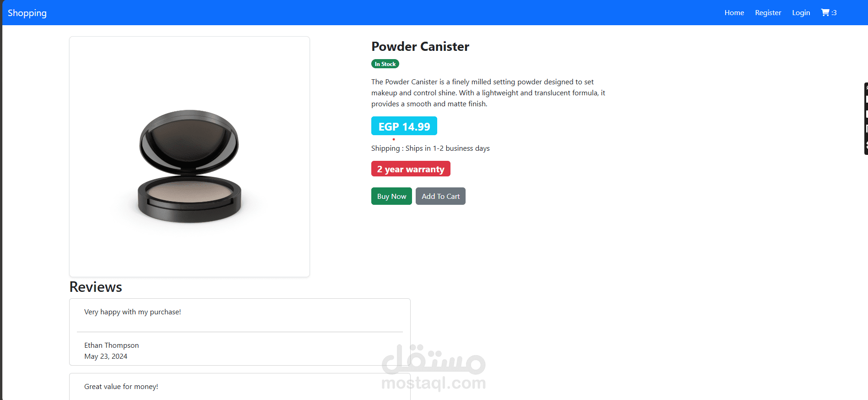
Task: Click the In Stock badge
Action: pos(385,64)
